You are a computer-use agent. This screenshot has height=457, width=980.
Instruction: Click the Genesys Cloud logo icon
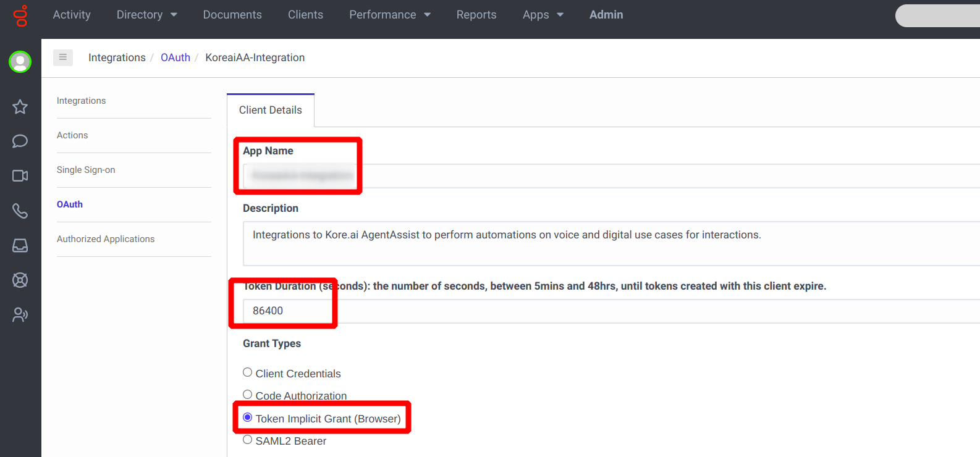pyautogui.click(x=21, y=16)
